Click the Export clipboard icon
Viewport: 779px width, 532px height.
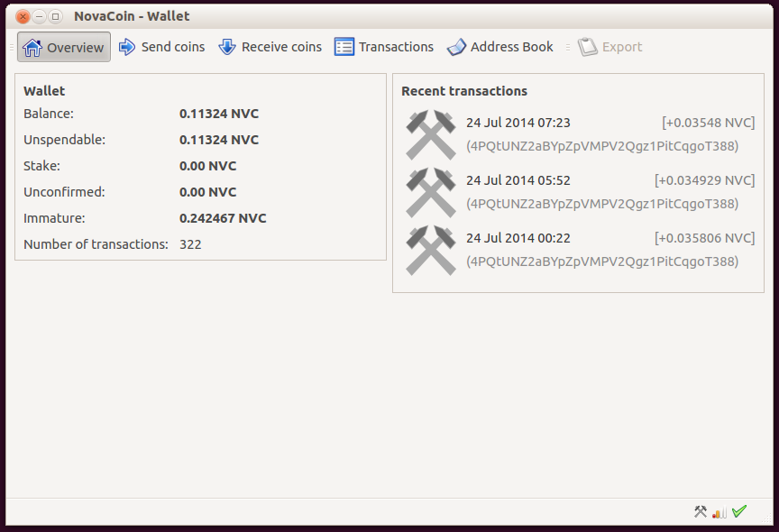coord(588,47)
